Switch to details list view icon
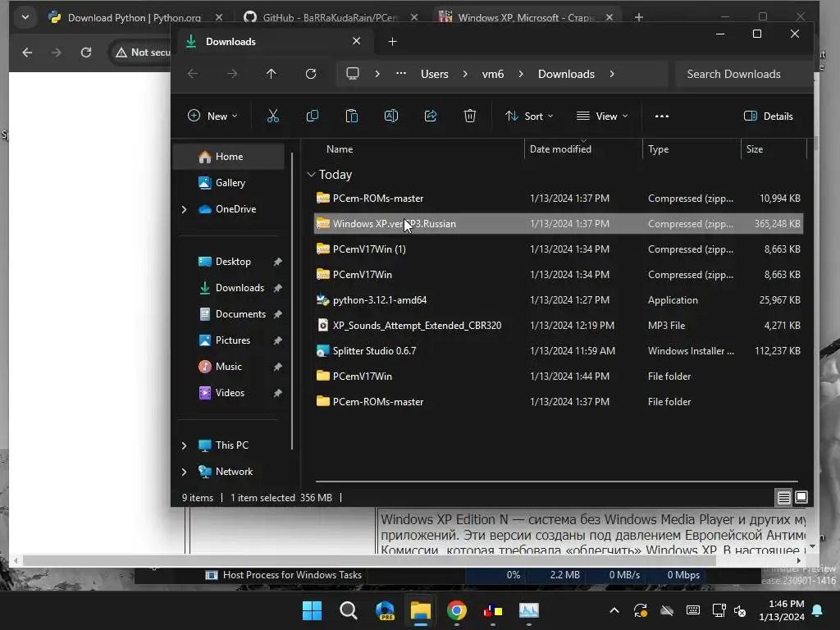This screenshot has height=630, width=840. click(783, 498)
